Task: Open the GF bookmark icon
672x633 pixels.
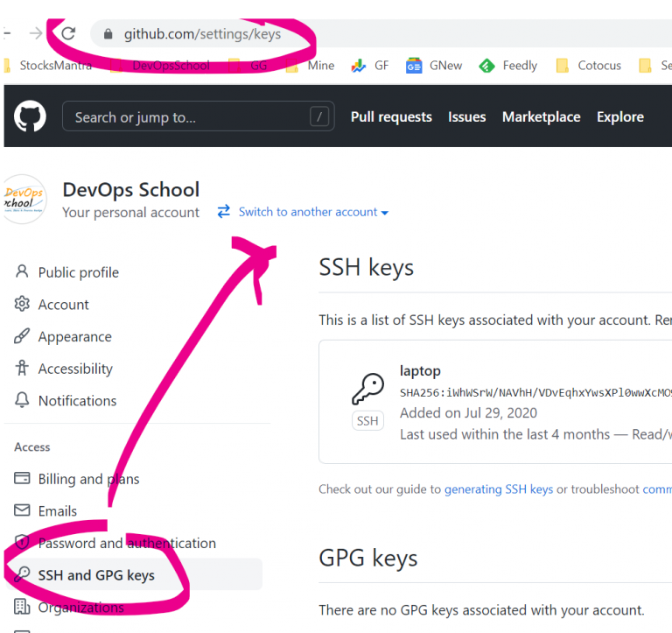Action: tap(359, 66)
